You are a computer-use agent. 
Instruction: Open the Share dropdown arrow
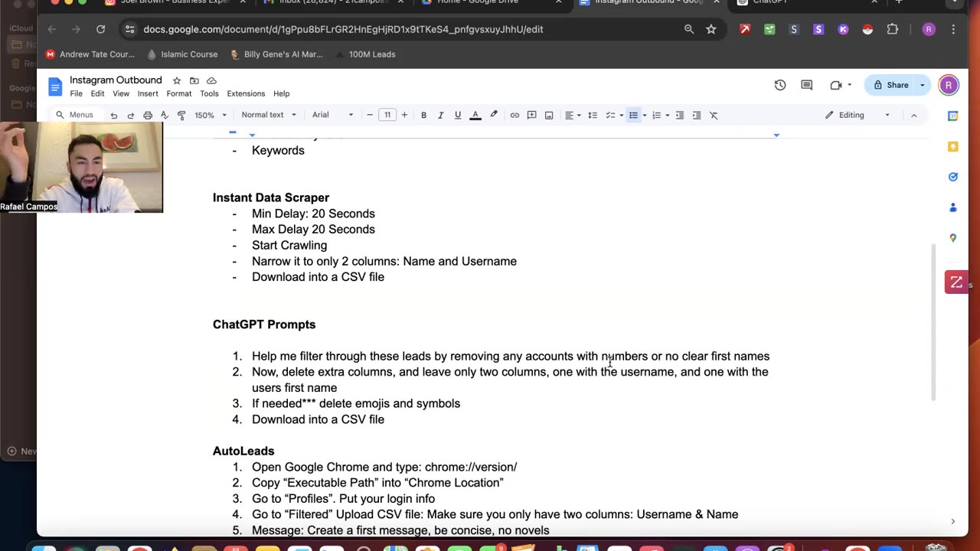(x=923, y=85)
